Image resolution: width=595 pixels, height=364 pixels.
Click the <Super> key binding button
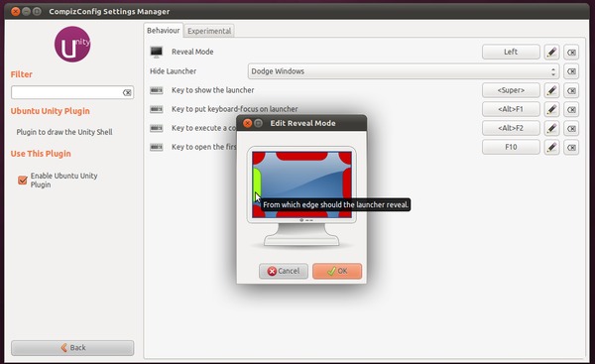(x=511, y=90)
